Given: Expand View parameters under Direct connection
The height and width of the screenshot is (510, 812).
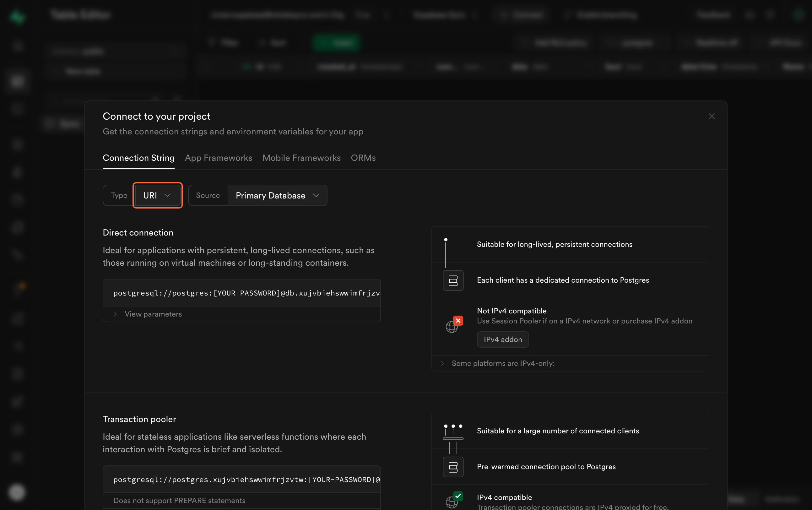Looking at the screenshot, I should click(x=153, y=314).
